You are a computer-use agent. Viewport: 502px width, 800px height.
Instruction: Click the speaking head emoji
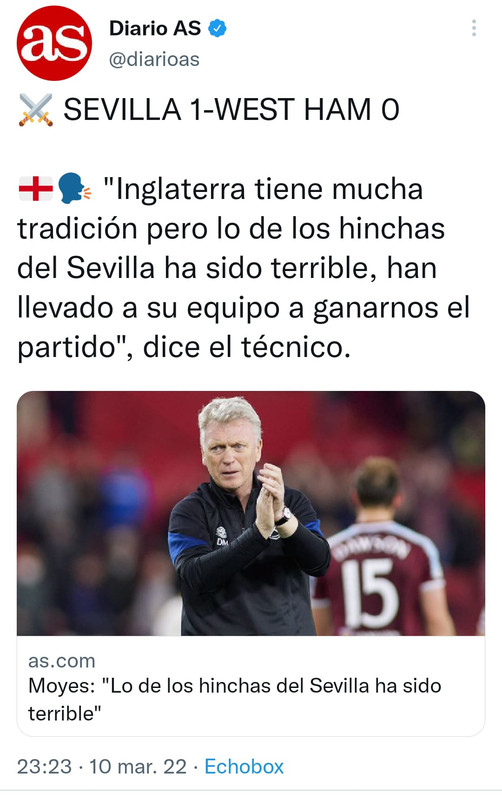pyautogui.click(x=74, y=188)
